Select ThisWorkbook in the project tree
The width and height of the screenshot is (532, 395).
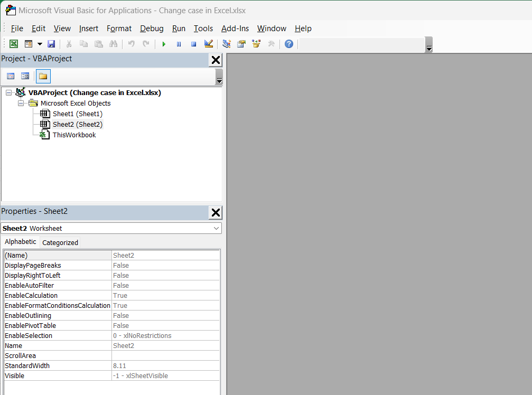pos(74,135)
